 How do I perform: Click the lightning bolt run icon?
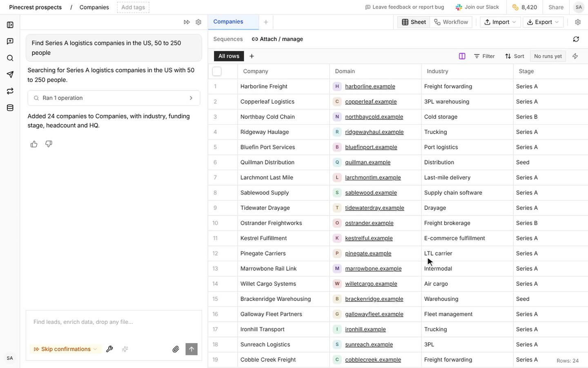coord(575,56)
